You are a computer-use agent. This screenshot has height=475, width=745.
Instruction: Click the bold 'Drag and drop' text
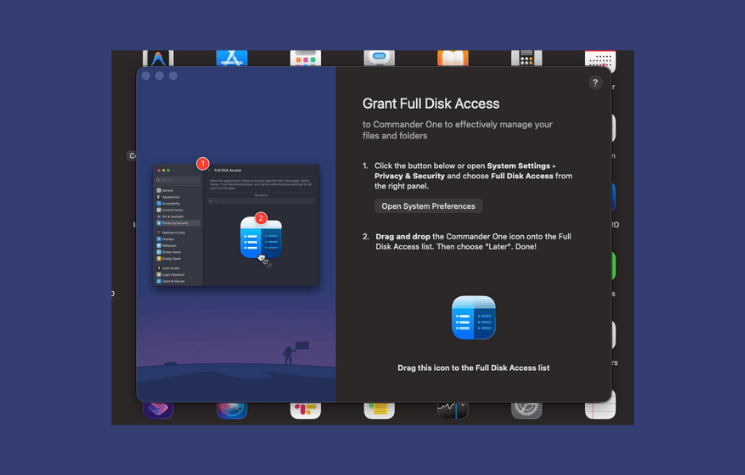pos(403,237)
